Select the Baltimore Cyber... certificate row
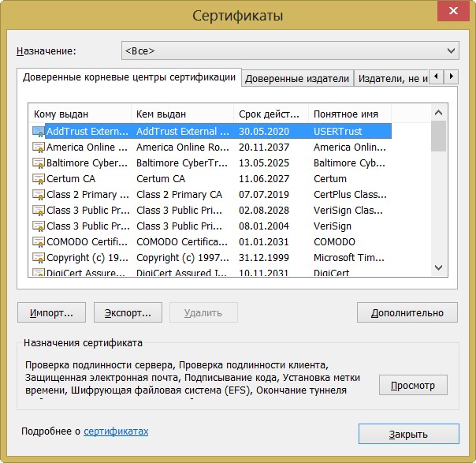This screenshot has width=476, height=463. (211, 163)
